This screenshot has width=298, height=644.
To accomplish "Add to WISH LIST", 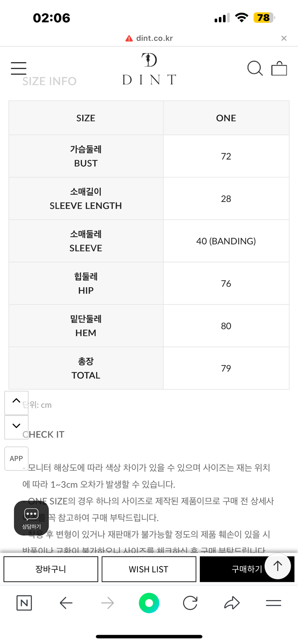I will [x=149, y=569].
